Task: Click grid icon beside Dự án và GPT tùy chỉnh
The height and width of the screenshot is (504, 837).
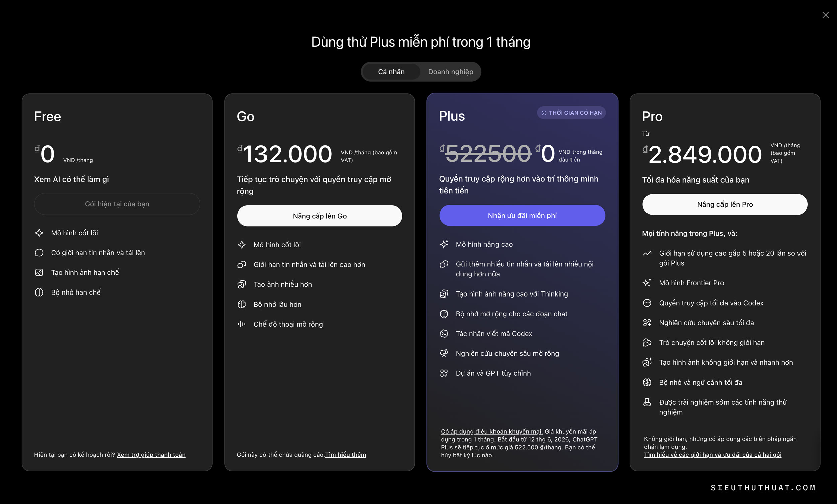Action: (444, 373)
